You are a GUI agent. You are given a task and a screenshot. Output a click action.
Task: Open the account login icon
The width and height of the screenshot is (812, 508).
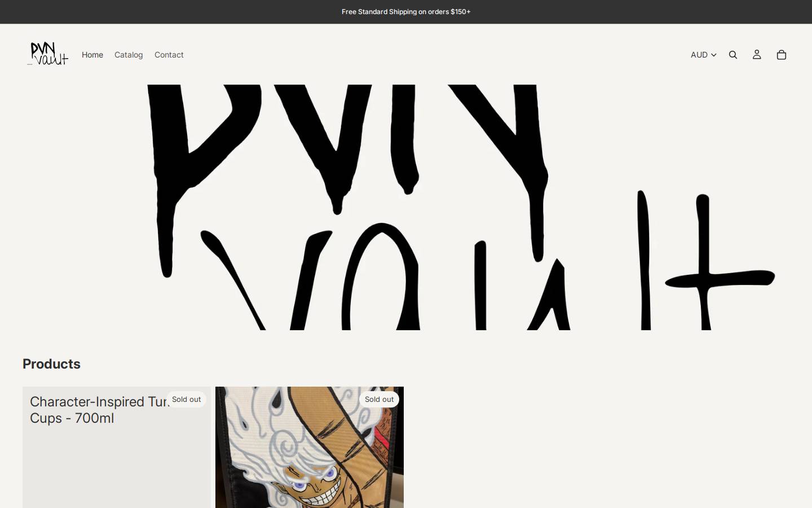757,55
